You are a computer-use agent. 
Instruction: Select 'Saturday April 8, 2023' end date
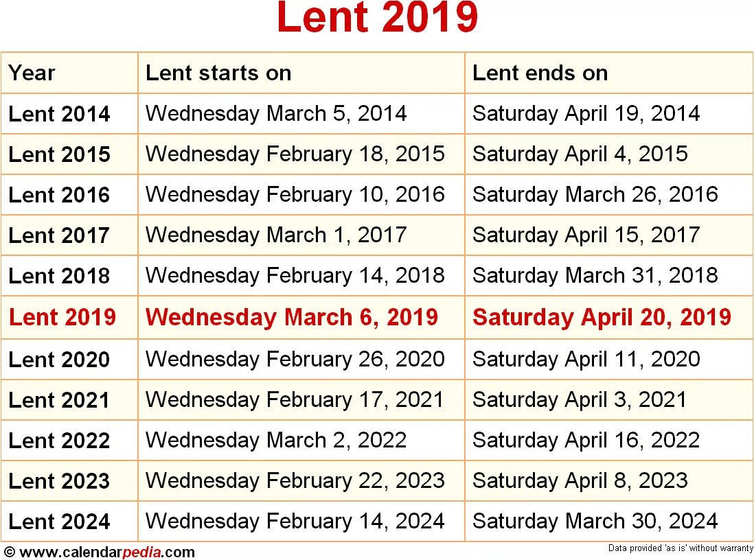[x=580, y=480]
